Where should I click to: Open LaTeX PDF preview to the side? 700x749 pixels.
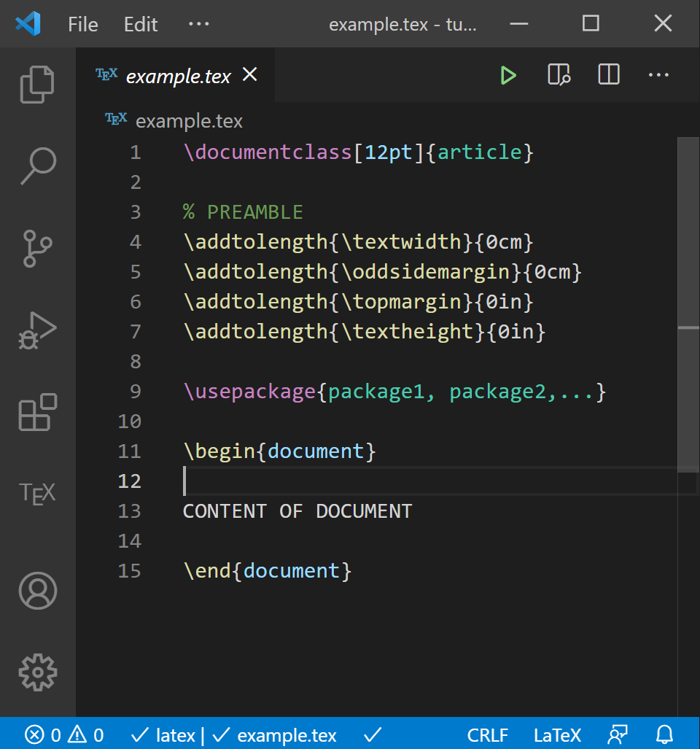click(x=559, y=75)
